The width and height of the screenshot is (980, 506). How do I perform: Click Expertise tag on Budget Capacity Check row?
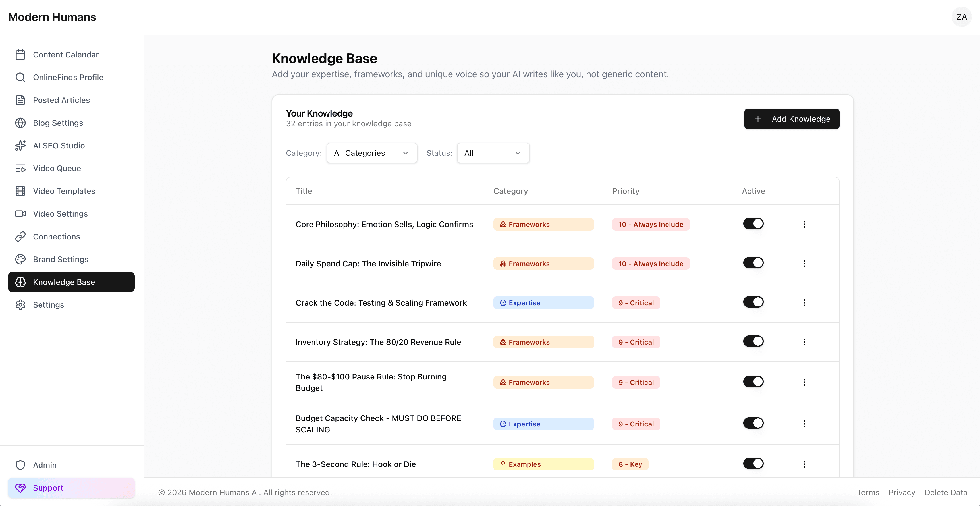pyautogui.click(x=543, y=424)
